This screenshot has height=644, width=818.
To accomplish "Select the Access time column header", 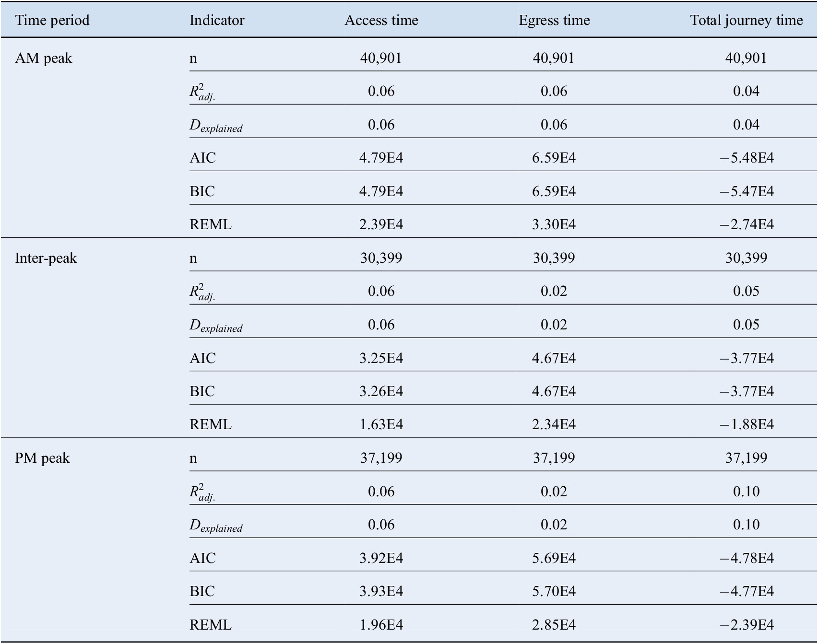I will (381, 21).
